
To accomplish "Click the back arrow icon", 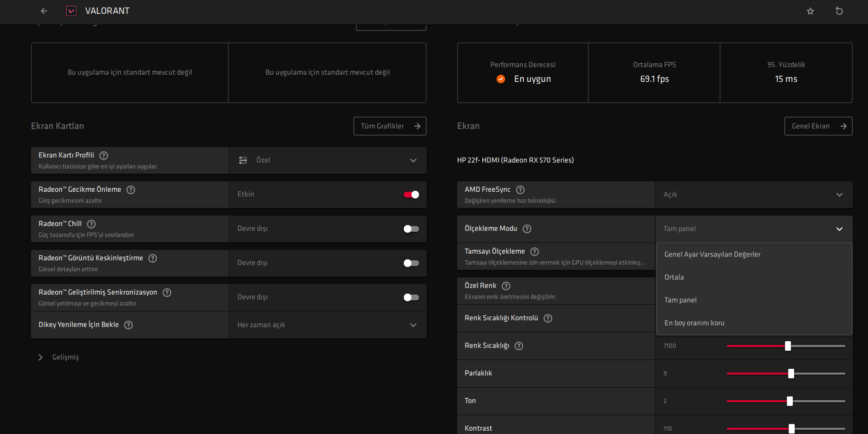I will coord(44,11).
